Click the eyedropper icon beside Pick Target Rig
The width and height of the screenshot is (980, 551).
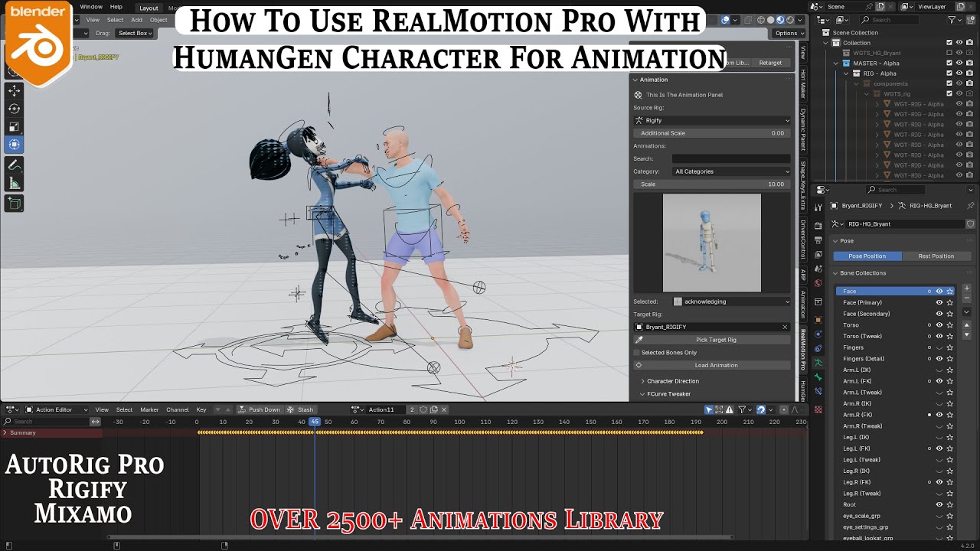(x=639, y=340)
